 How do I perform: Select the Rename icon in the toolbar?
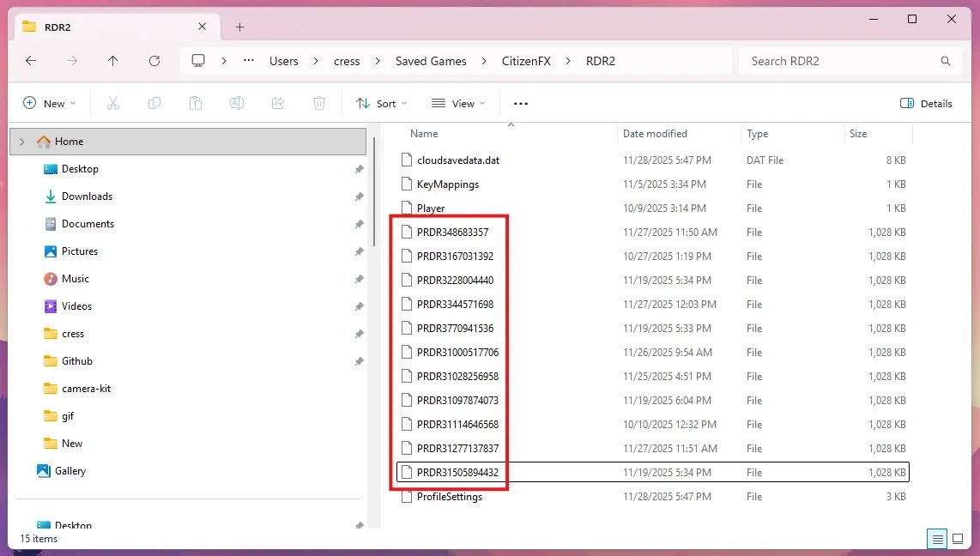point(236,103)
